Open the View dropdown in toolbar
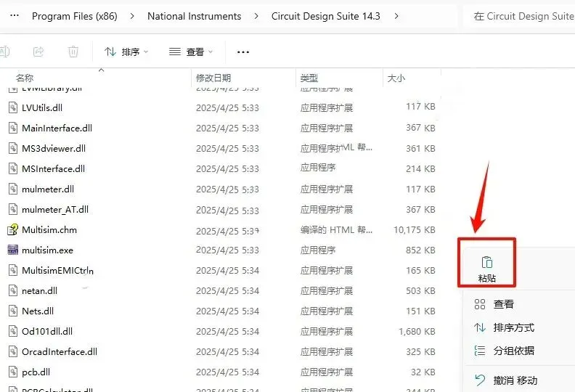Image resolution: width=575 pixels, height=392 pixels. click(x=191, y=52)
